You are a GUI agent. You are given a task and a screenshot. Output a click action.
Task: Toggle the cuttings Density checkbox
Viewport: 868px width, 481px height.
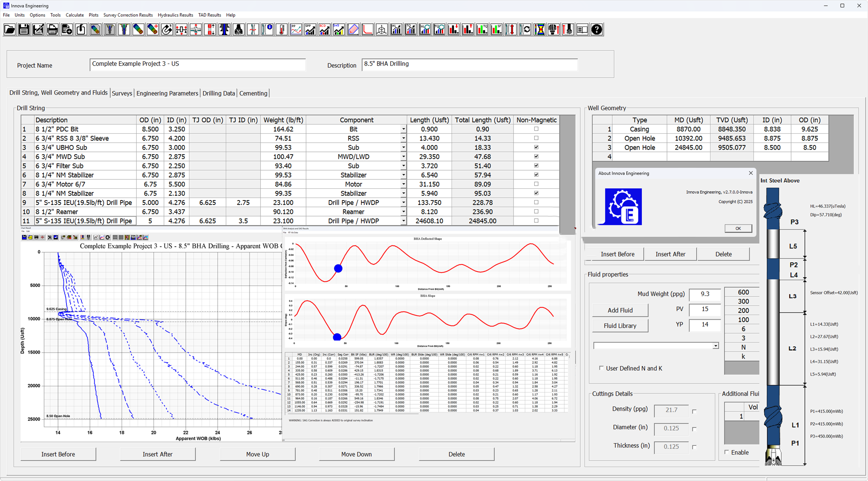click(x=694, y=411)
